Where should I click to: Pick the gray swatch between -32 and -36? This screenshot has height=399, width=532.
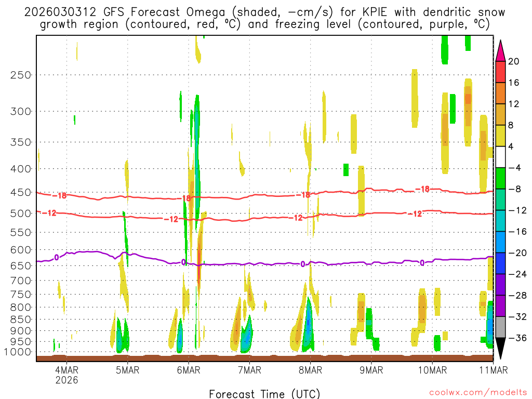tap(500, 327)
